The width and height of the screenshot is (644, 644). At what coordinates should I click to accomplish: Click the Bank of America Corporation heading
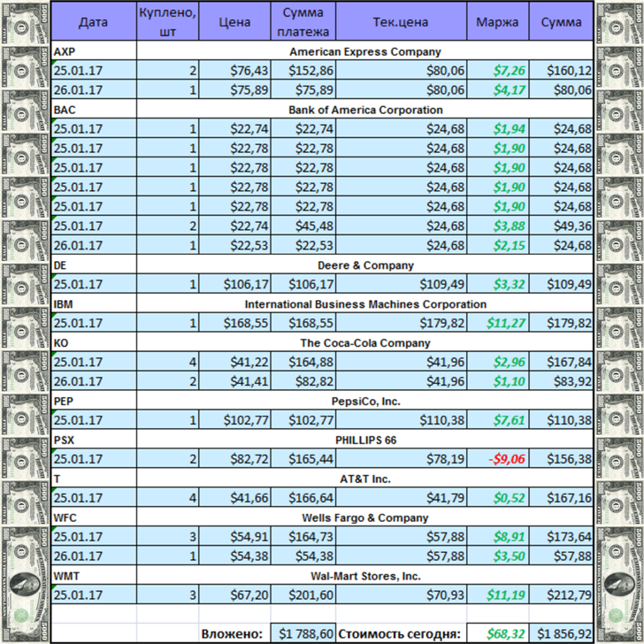point(364,110)
